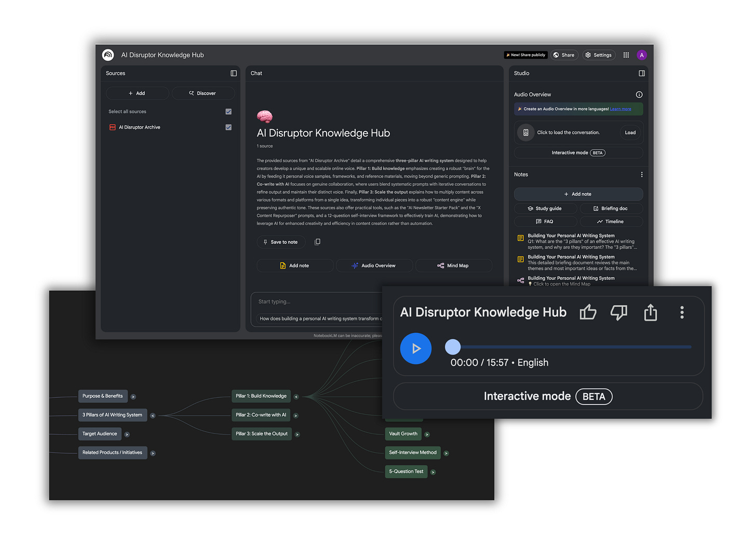Collapse the Studio panel icon
Screen dimensions: 756x540
tap(642, 73)
